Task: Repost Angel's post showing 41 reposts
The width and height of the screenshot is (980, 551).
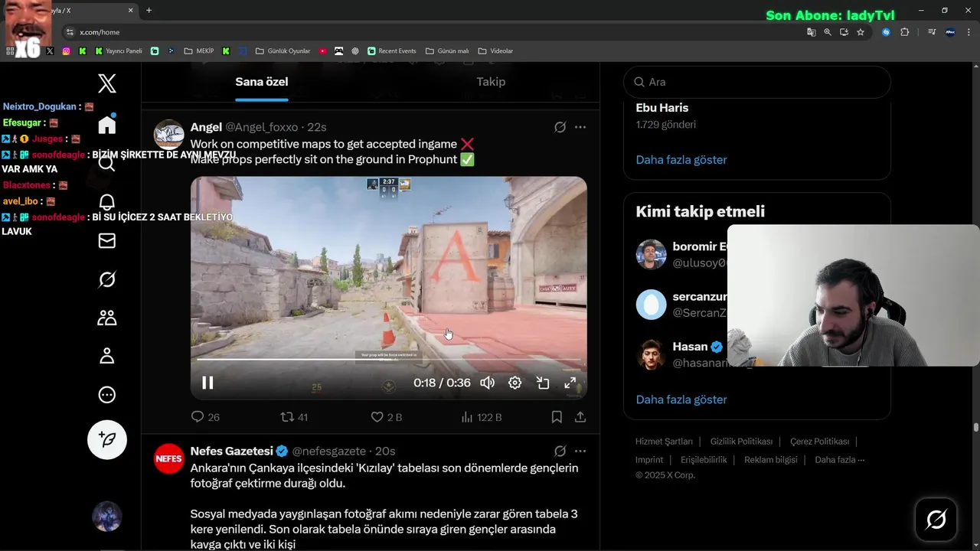Action: point(294,417)
